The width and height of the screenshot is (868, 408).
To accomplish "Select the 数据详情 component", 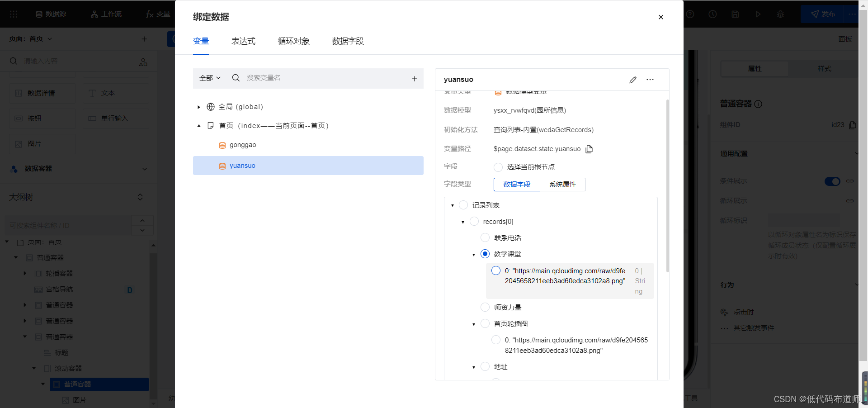I will point(42,93).
